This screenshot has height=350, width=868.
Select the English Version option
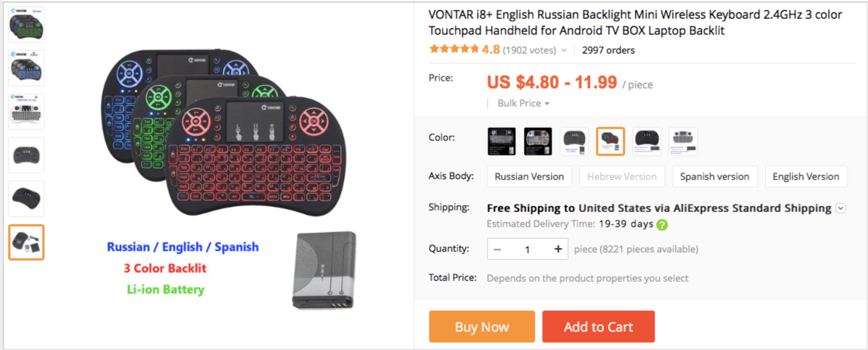[x=806, y=176]
